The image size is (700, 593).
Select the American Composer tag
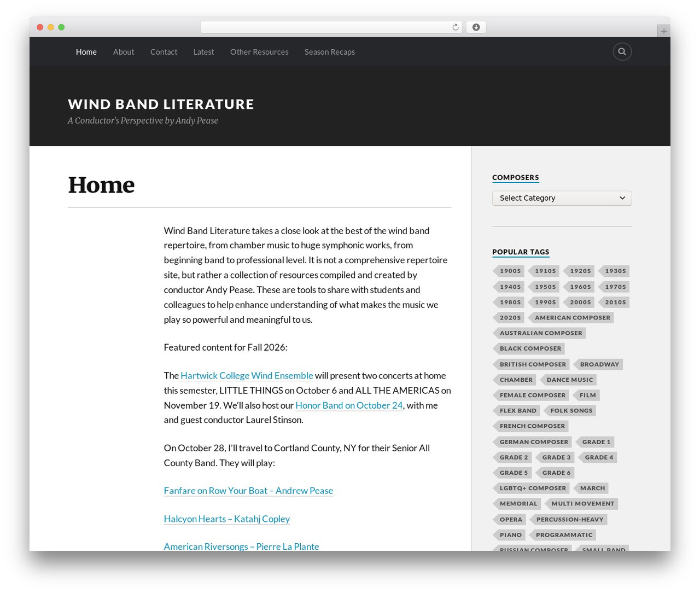570,317
